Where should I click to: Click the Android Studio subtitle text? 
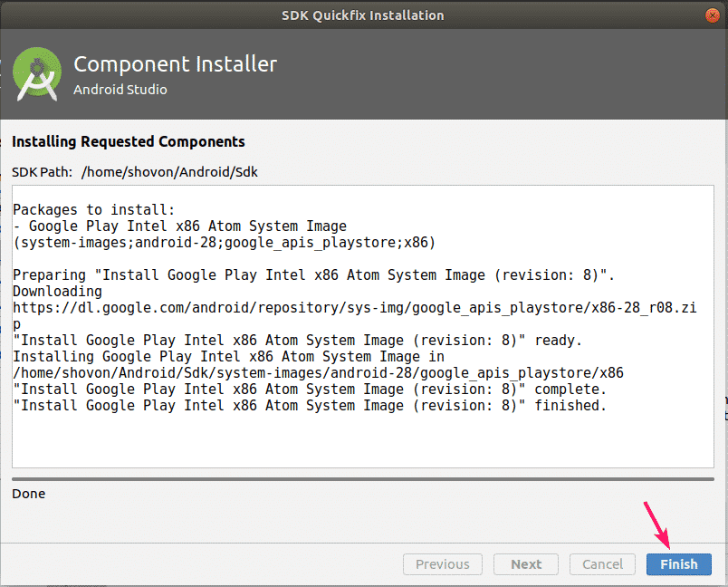120,89
